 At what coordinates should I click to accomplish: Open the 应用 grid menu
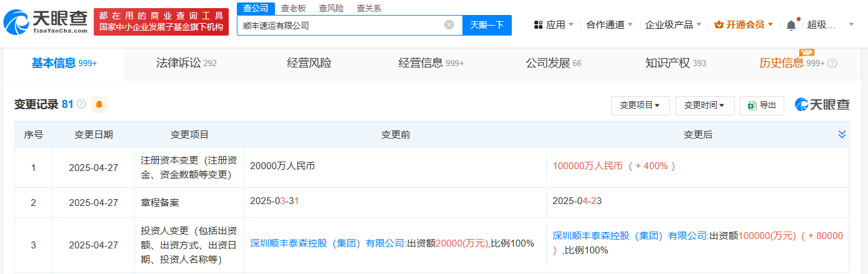(x=550, y=25)
